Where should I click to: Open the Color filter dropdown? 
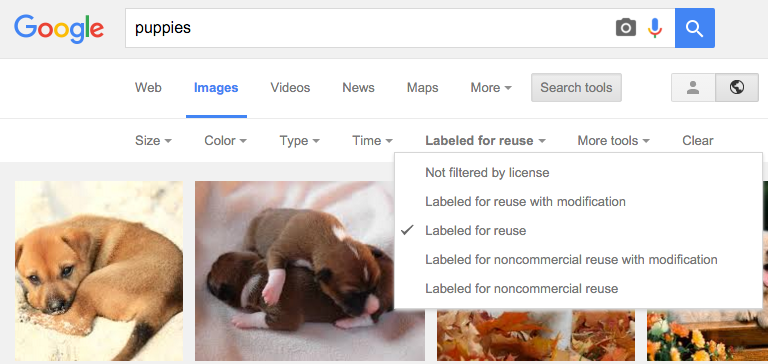point(225,141)
